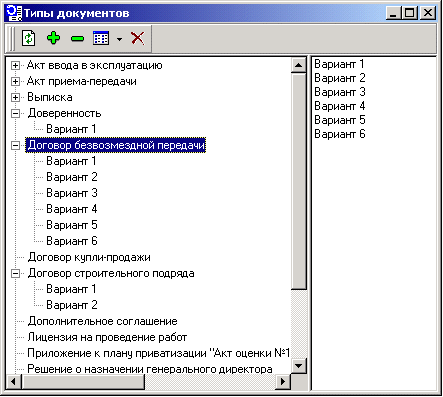443x397 pixels.
Task: Collapse the Доверенность tree node
Action: [x=15, y=113]
